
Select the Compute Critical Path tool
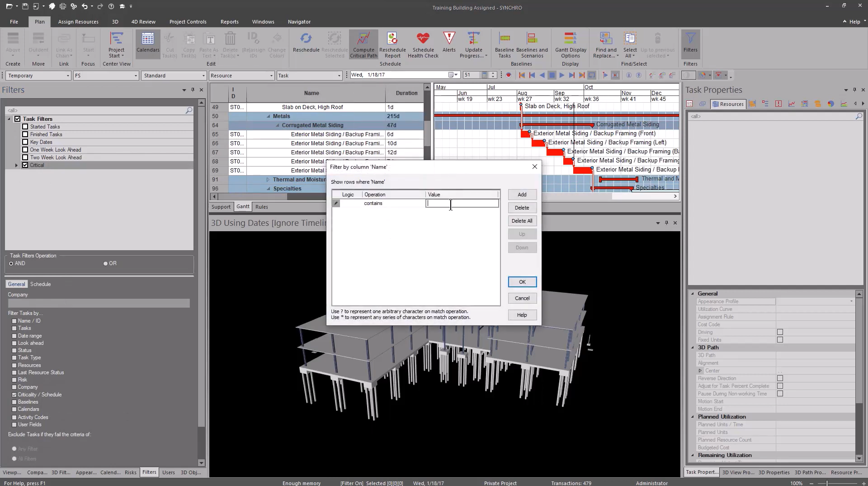coord(363,45)
